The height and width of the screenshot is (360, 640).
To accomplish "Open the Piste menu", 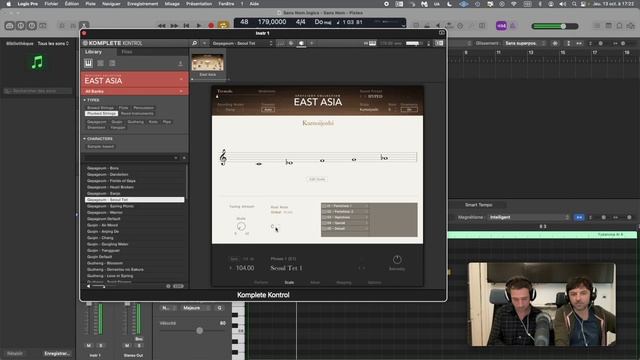I will tap(90, 4).
